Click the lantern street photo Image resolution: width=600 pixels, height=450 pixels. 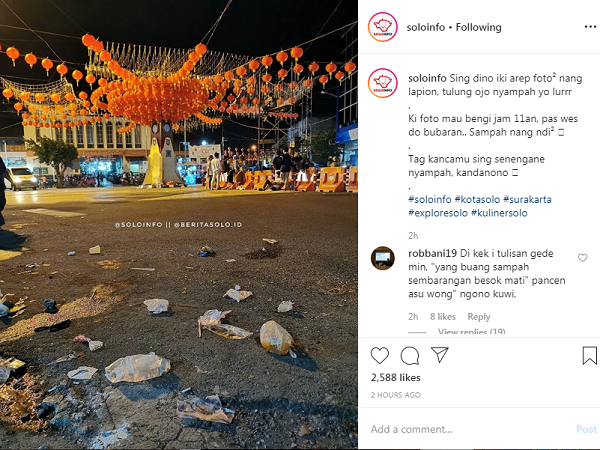[x=179, y=225]
